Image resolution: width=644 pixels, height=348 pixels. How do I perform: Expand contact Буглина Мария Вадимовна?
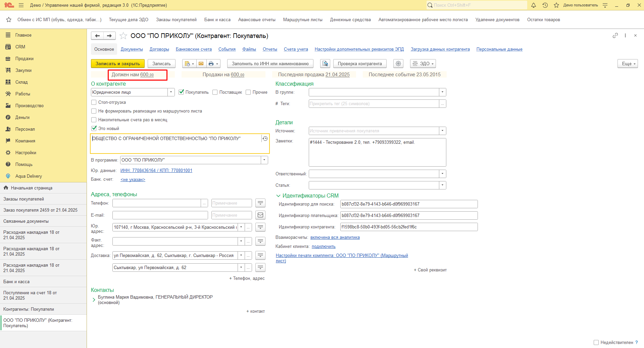[x=94, y=300]
